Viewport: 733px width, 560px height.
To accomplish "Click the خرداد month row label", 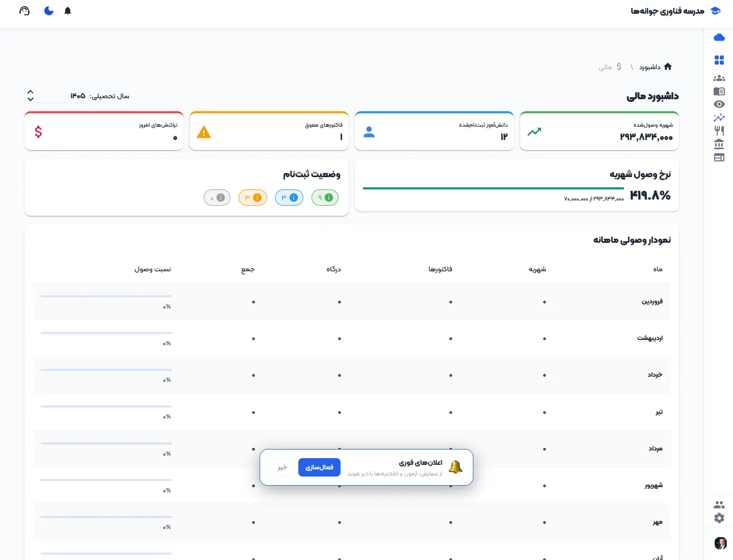I will coord(655,375).
